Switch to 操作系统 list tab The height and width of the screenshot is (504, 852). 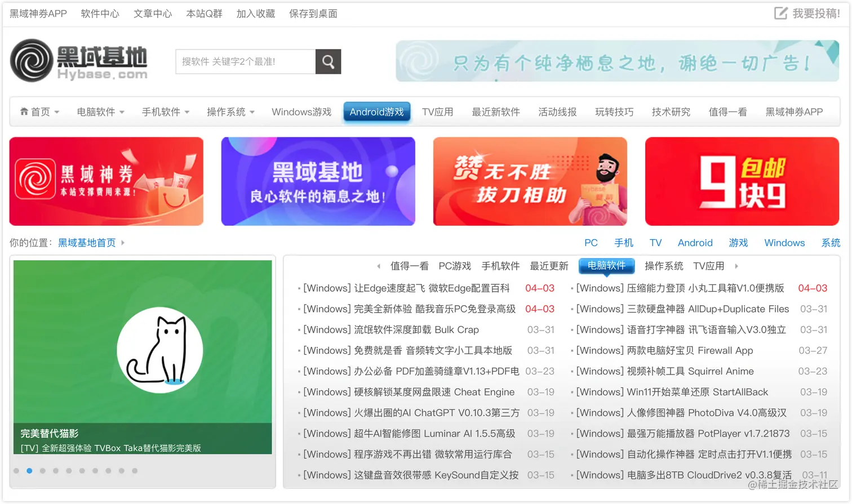pos(664,266)
